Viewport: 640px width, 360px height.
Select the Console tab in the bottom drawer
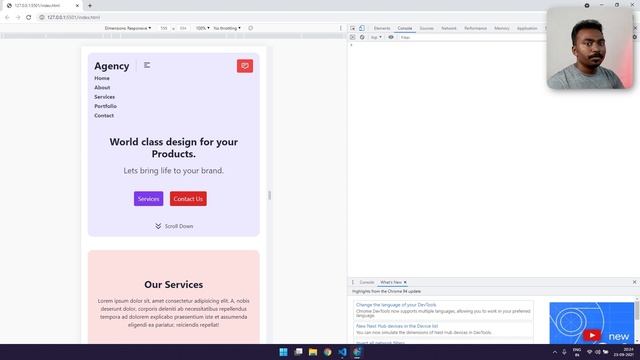pos(367,282)
